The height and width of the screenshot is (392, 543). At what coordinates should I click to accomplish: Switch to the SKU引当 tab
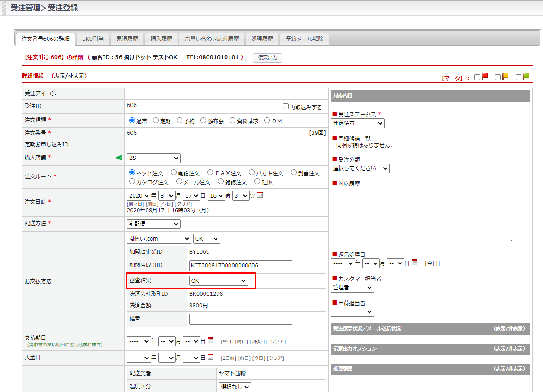pos(93,39)
